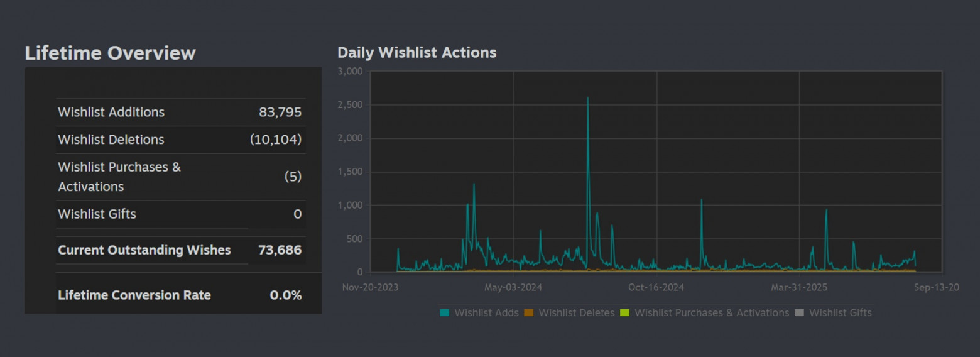Image resolution: width=980 pixels, height=357 pixels.
Task: Toggle Wishlist Adds legend entry
Action: click(x=479, y=312)
